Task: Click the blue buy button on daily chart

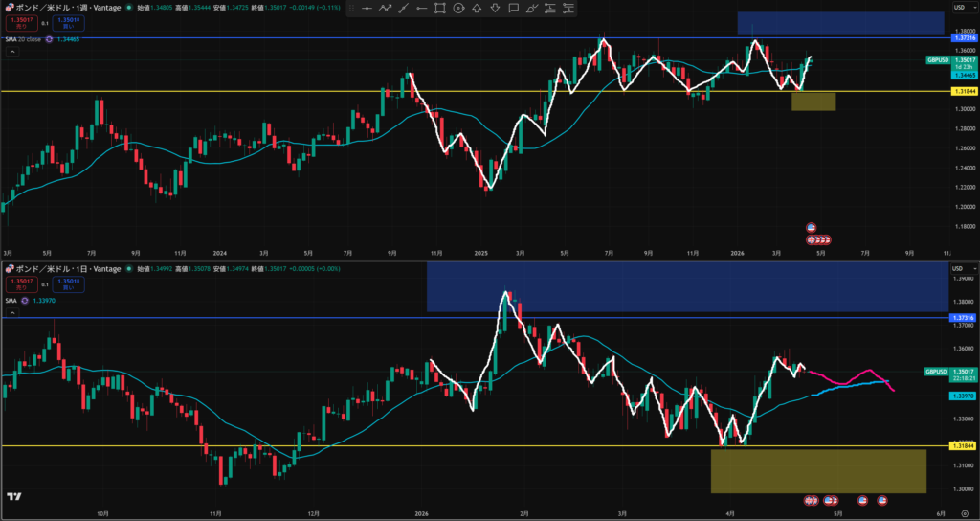Action: (x=68, y=283)
